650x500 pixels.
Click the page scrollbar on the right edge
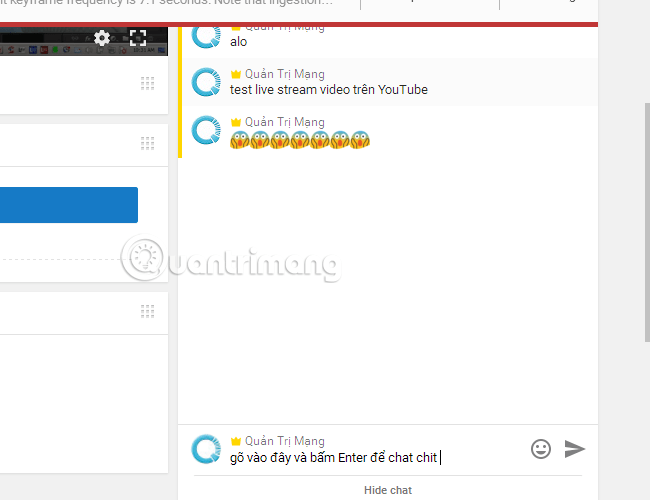pos(647,222)
